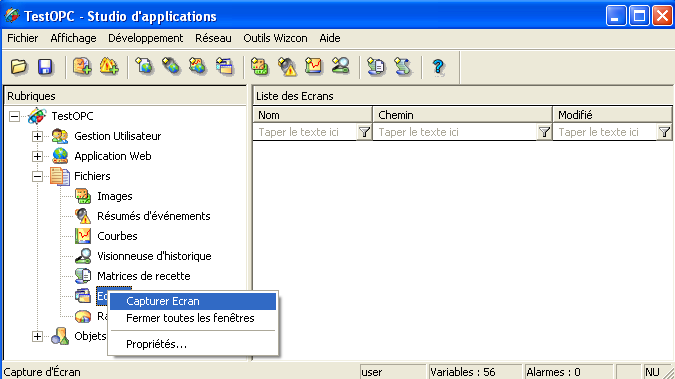Click the Gestion Utilisateur users icon
This screenshot has width=675, height=379.
pyautogui.click(x=60, y=136)
